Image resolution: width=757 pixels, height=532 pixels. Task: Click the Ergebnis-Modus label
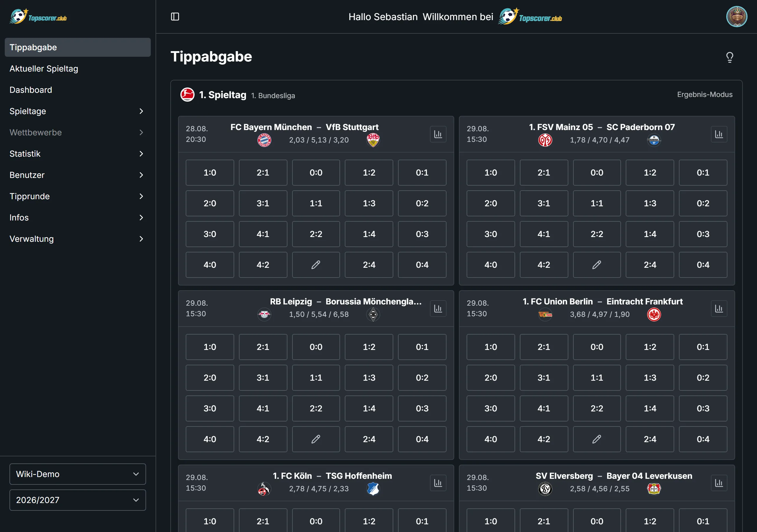[x=705, y=95]
